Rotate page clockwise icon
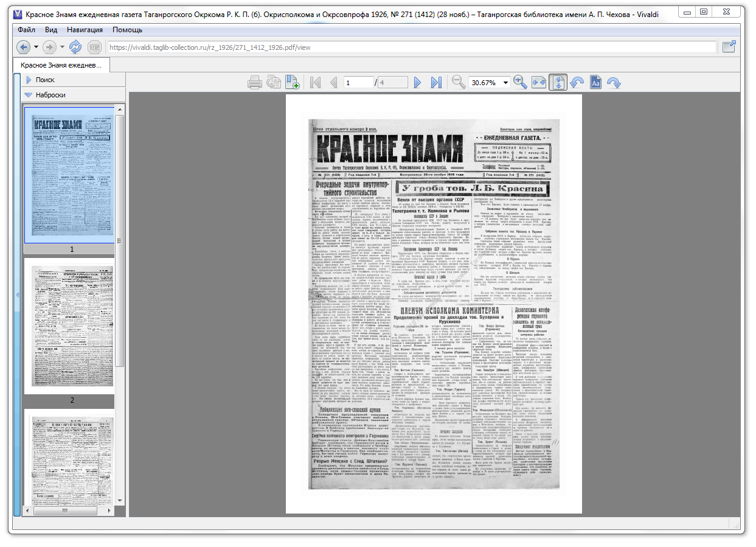 click(x=614, y=82)
